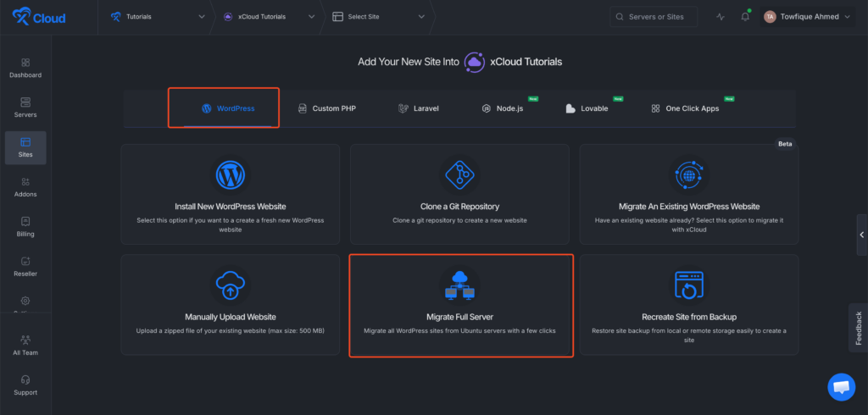
Task: Open the Billing sidebar item
Action: point(25,227)
